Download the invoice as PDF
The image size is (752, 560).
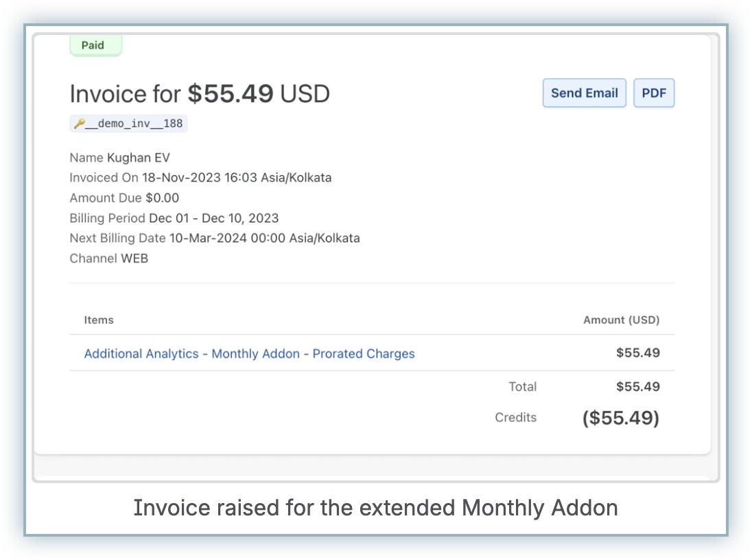pyautogui.click(x=654, y=93)
